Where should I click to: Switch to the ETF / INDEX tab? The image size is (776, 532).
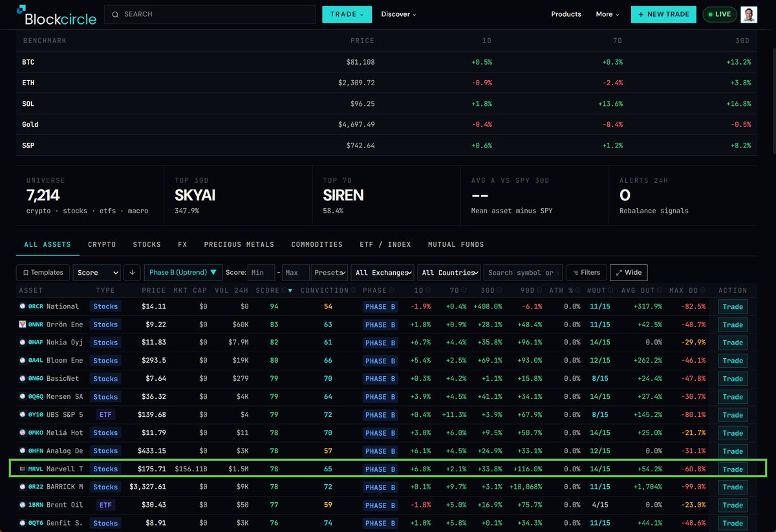(x=385, y=245)
